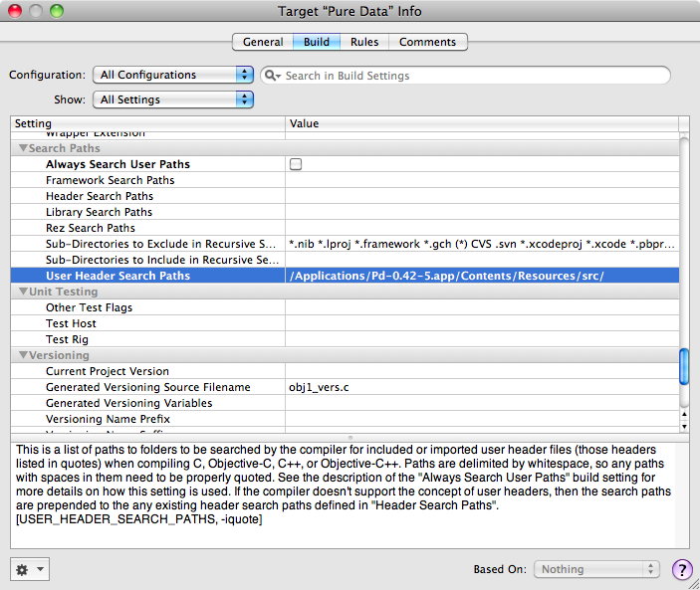Screen dimensions: 700x590
Task: Select the Test Host row
Action: click(x=345, y=323)
